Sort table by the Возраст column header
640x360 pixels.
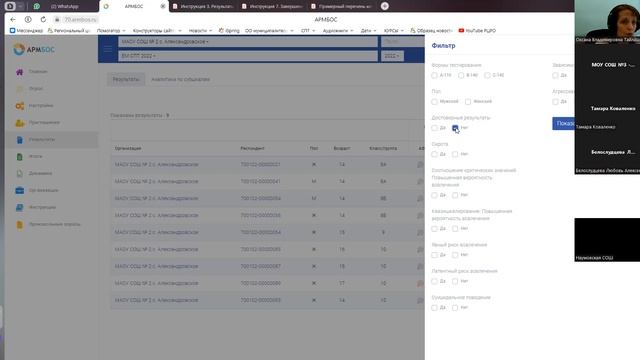(342, 149)
